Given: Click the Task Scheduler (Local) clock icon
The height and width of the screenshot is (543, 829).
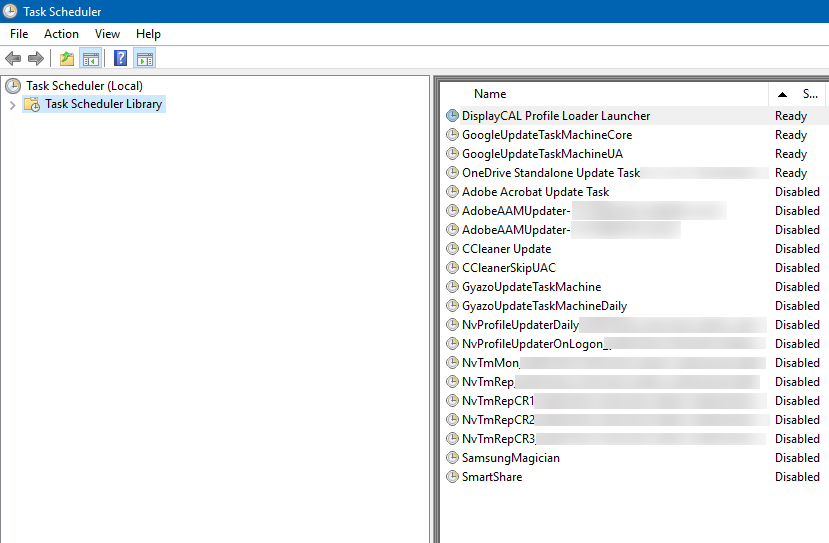Looking at the screenshot, I should click(x=13, y=86).
